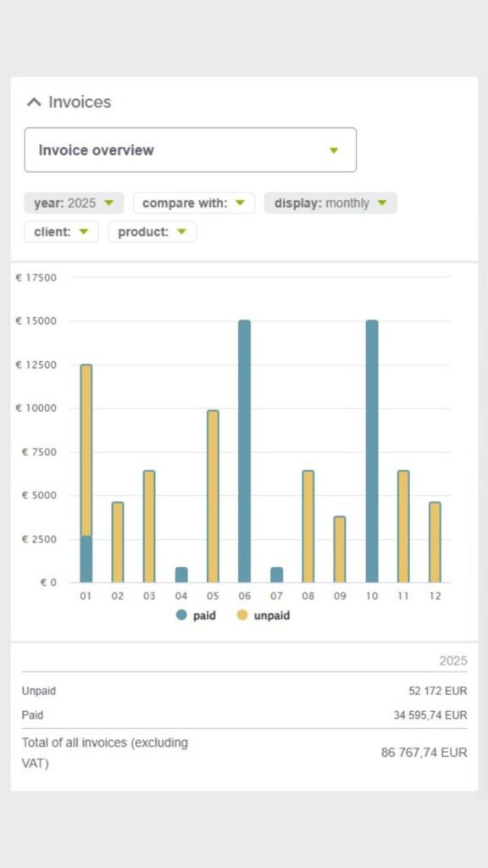Select the paid bar for month 10

[x=372, y=451]
